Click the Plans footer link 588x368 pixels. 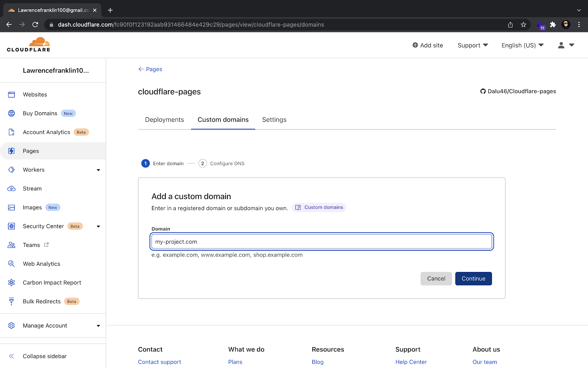(x=235, y=362)
